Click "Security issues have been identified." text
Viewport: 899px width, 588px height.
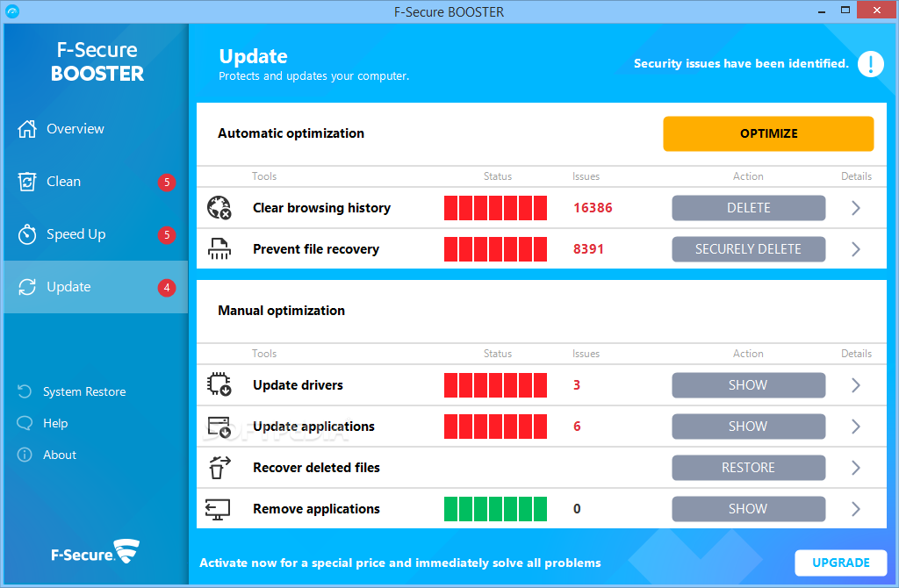coord(741,63)
